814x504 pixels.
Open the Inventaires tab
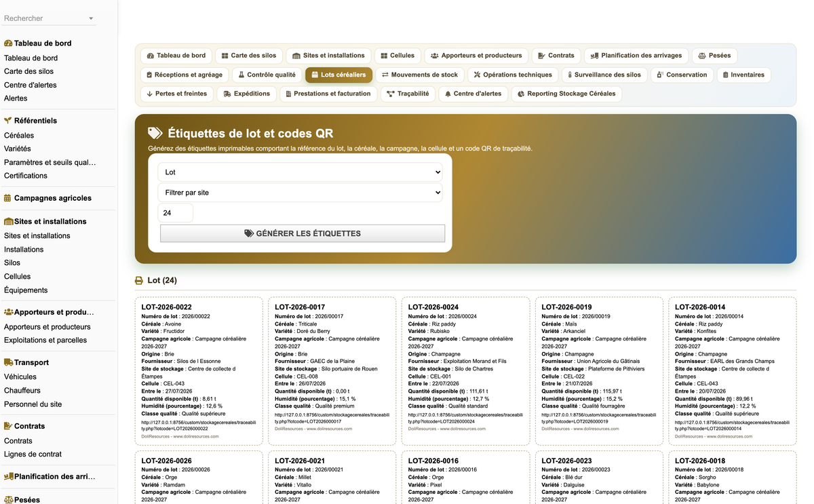pos(743,75)
